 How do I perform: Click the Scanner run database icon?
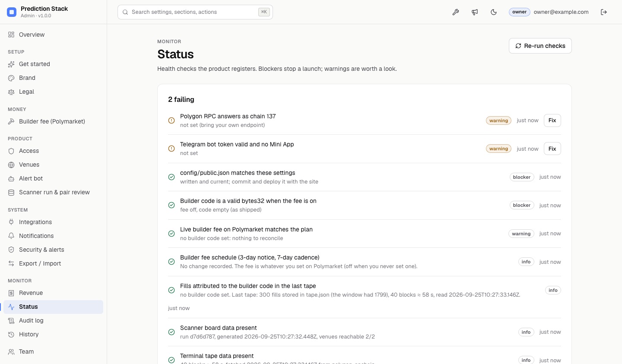click(x=11, y=192)
